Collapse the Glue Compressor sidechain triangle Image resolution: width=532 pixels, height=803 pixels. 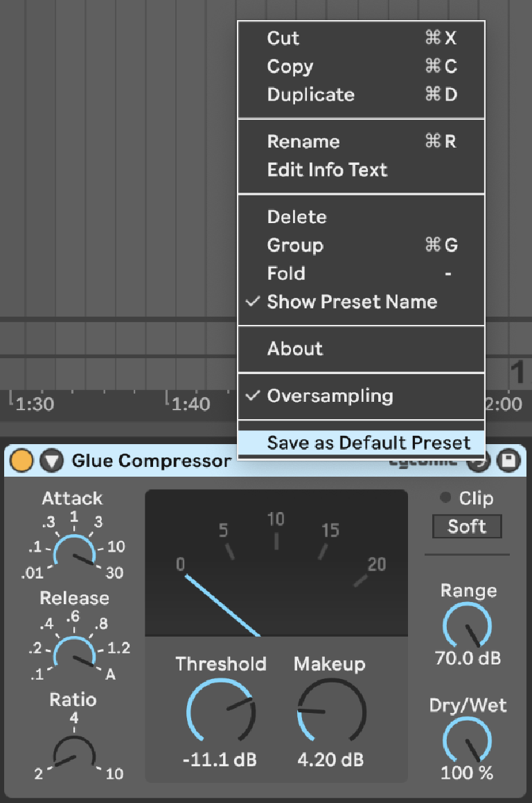(x=52, y=461)
